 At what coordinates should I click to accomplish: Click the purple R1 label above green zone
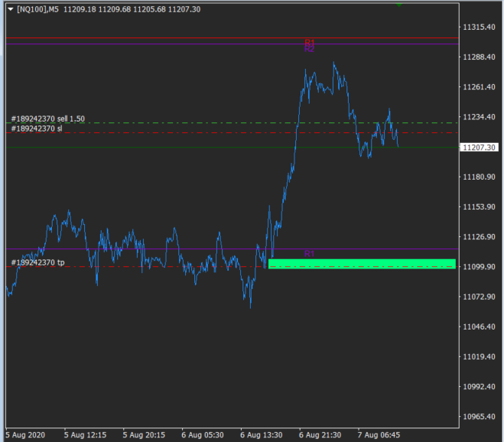[309, 254]
